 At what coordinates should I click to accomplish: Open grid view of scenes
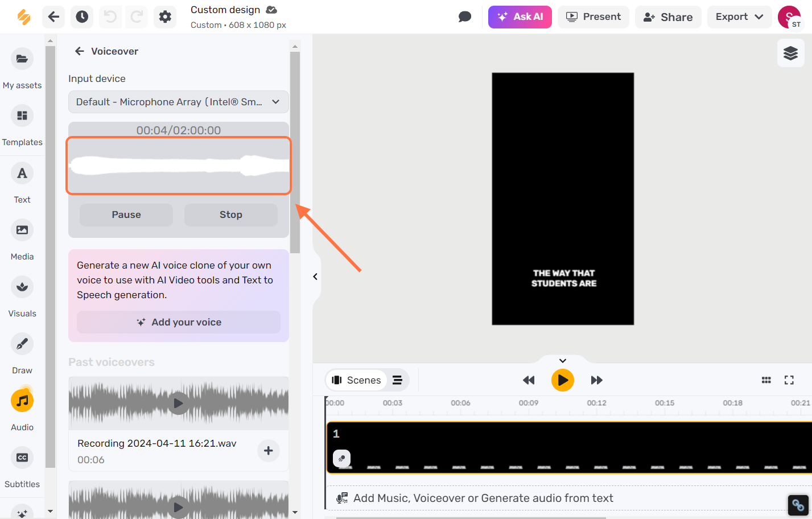[x=766, y=380]
